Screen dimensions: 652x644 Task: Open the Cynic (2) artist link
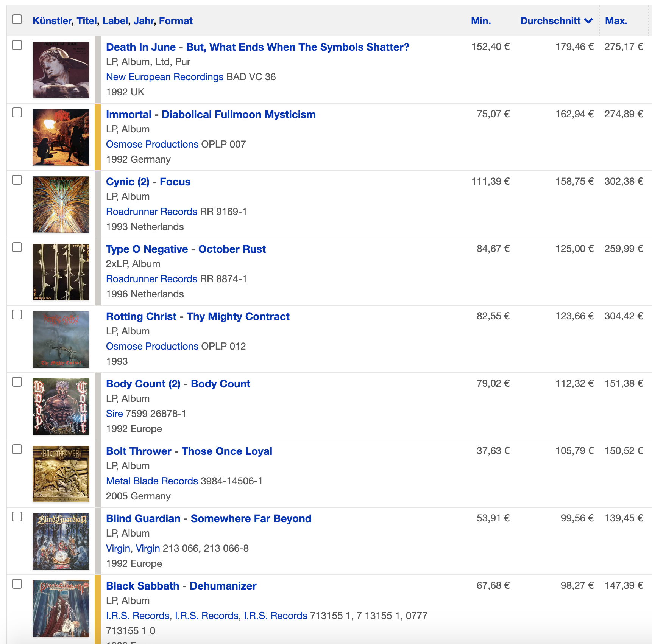(x=128, y=182)
